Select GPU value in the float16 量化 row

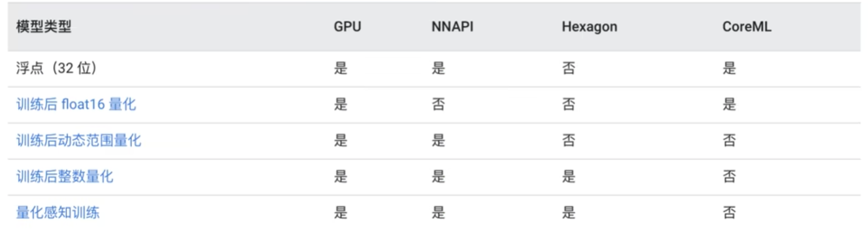(x=340, y=104)
